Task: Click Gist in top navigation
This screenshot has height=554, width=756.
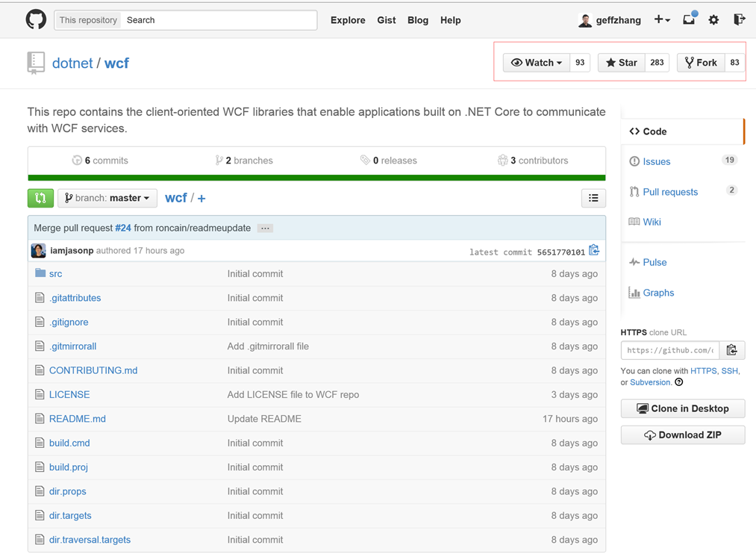Action: (x=386, y=20)
